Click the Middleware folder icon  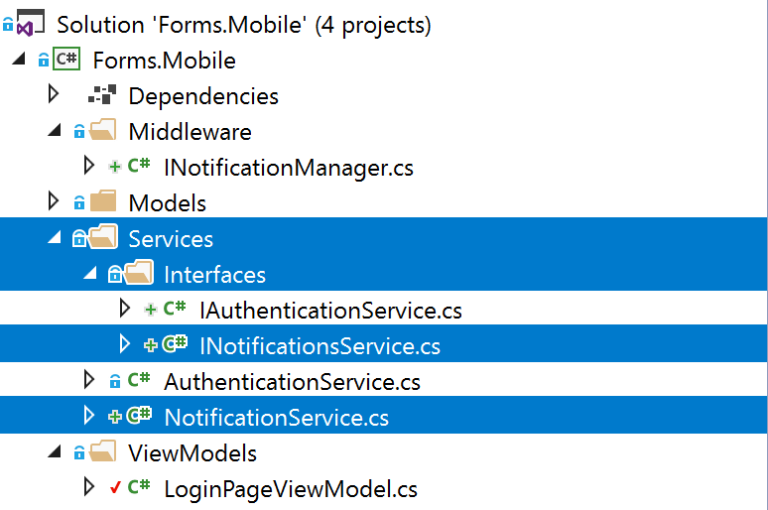(103, 130)
